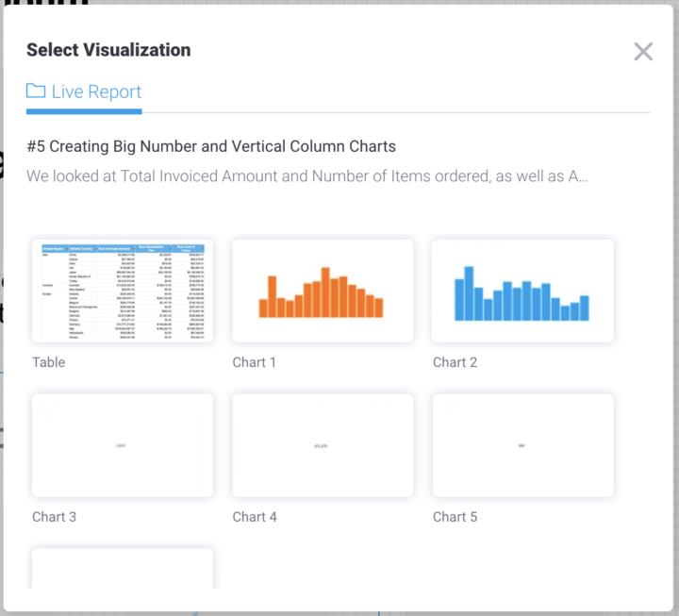Click the "Table" label
Screen dimensions: 679x616
[48, 362]
